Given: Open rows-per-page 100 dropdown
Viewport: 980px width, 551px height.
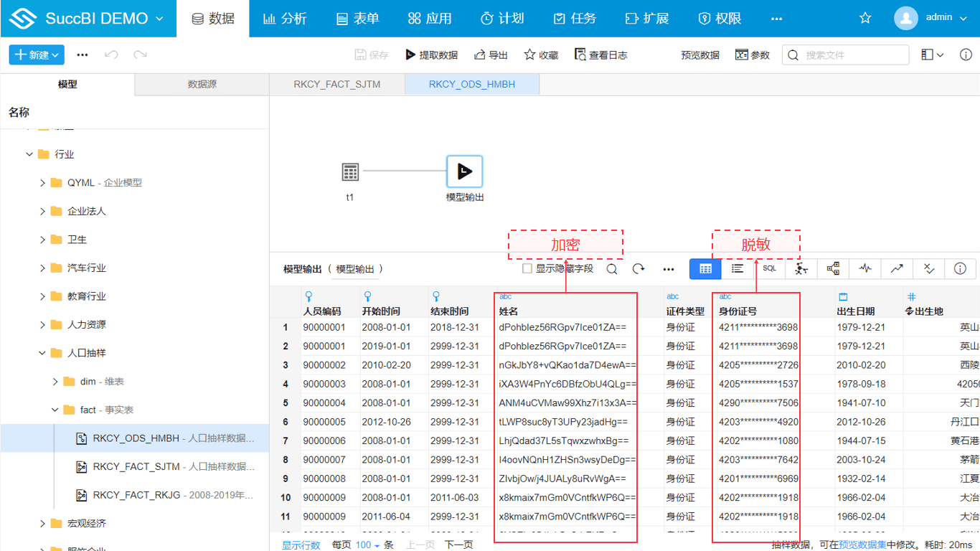Looking at the screenshot, I should coord(367,545).
